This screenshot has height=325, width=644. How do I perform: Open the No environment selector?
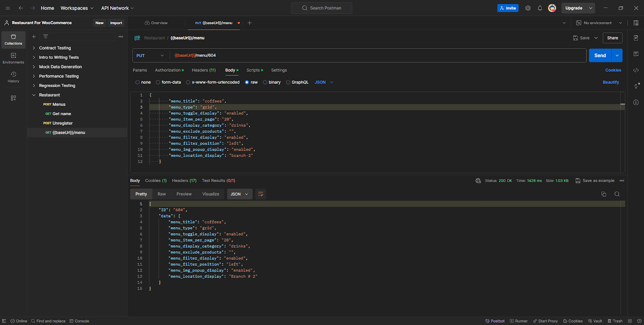[x=599, y=23]
